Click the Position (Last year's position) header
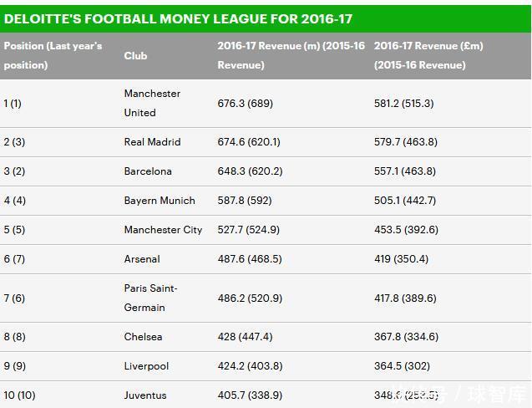Image resolution: width=532 pixels, height=408 pixels. pyautogui.click(x=53, y=55)
